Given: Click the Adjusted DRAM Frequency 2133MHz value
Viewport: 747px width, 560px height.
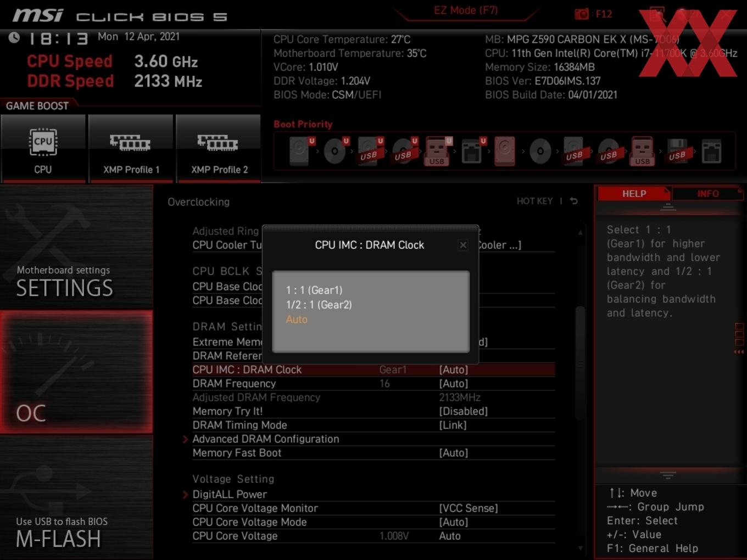Looking at the screenshot, I should [460, 397].
